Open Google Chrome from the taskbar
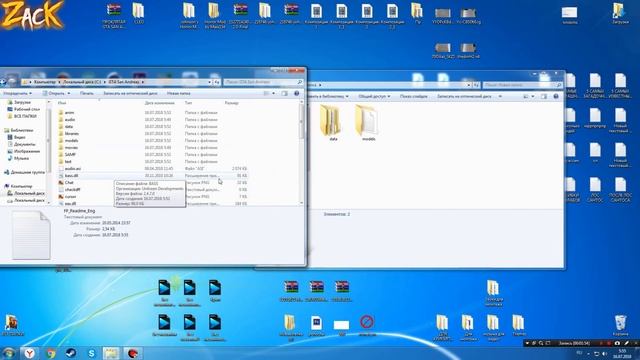Viewport: 640px width, 360px height. coord(51,353)
